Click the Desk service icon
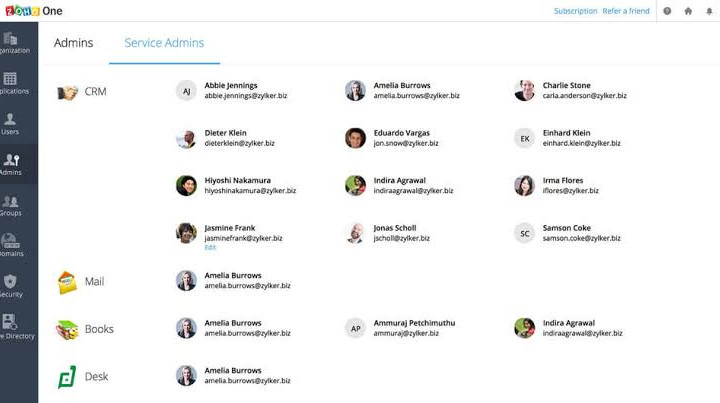This screenshot has height=403, width=720. click(x=67, y=377)
